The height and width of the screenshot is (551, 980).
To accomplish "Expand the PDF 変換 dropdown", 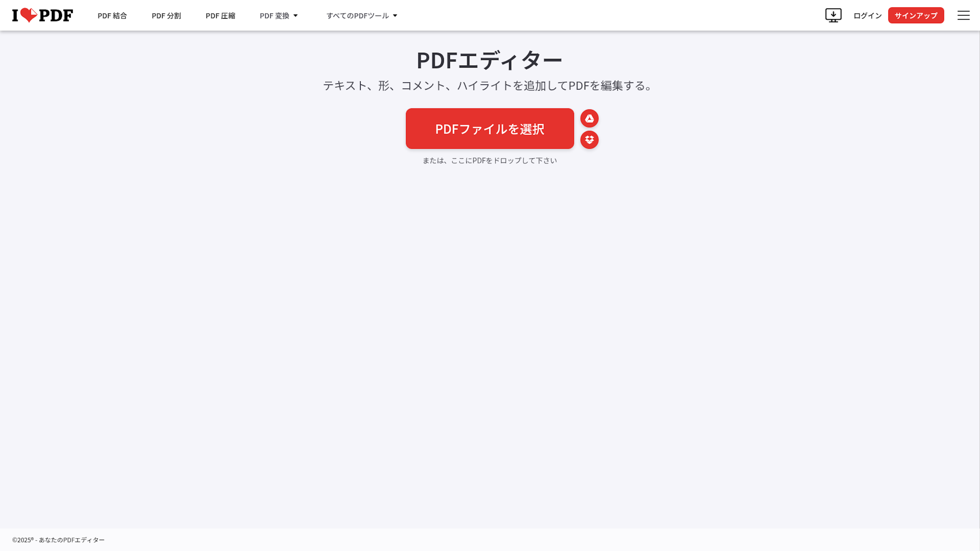I will pos(278,16).
